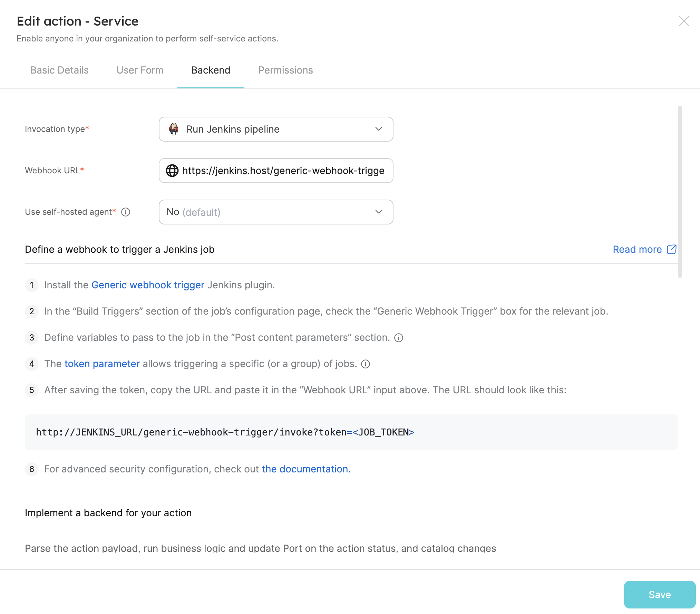Image resolution: width=700 pixels, height=614 pixels.
Task: Click the example Jenkins webhook URL code block
Action: [351, 432]
